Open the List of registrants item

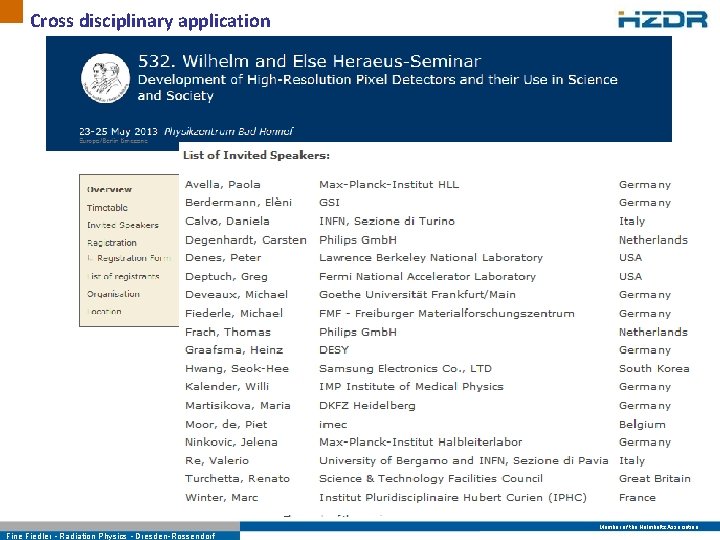[x=123, y=276]
